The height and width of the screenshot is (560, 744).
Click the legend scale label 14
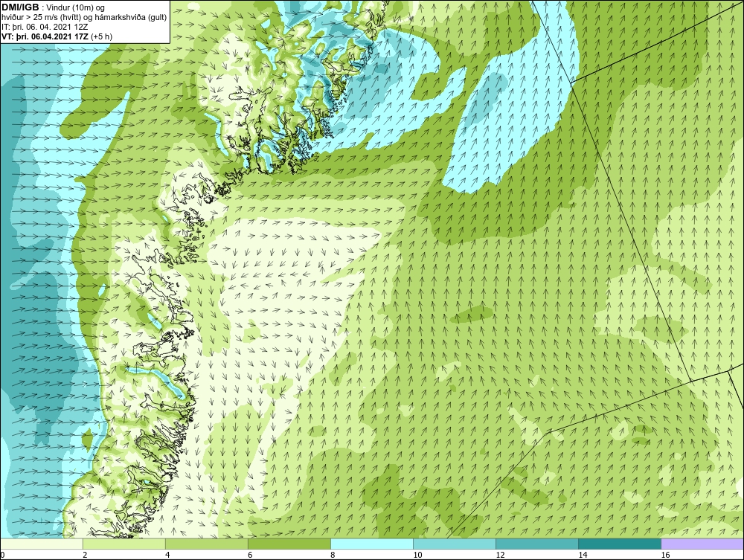click(x=583, y=555)
